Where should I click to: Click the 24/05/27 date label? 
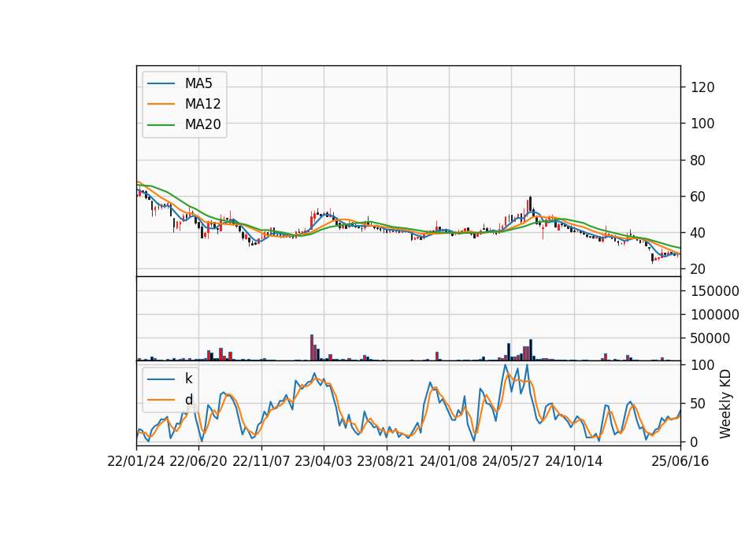point(511,461)
